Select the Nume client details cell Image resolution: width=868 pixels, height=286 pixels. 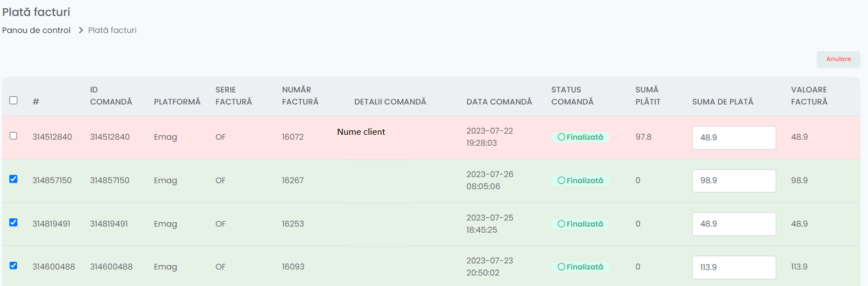pyautogui.click(x=361, y=132)
